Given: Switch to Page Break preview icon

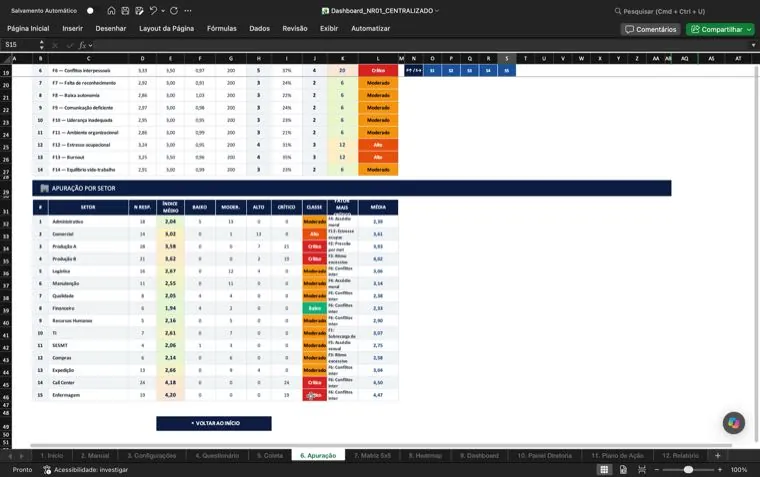Looking at the screenshot, I should 642,470.
